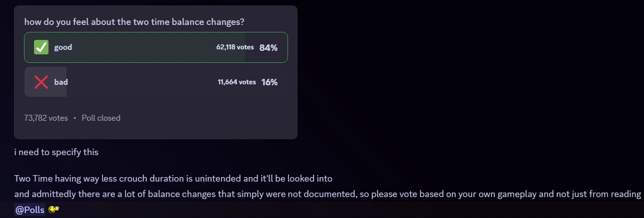The image size is (644, 218).
Task: Click the "Poll closed" status text
Action: (x=101, y=118)
